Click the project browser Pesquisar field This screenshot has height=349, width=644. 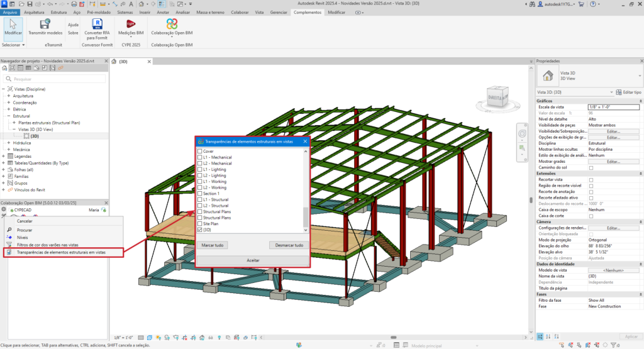pyautogui.click(x=55, y=79)
